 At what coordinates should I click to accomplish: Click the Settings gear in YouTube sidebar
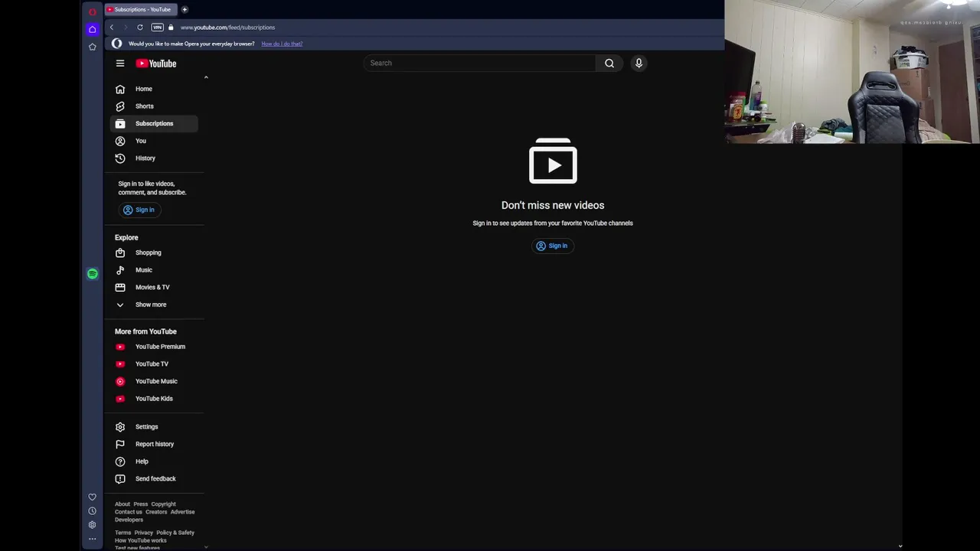click(120, 427)
